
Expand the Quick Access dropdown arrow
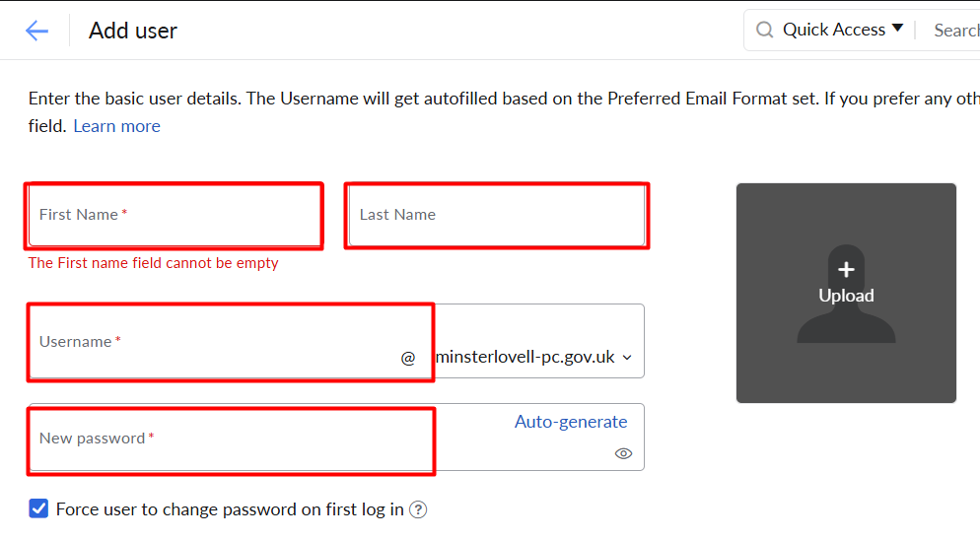[x=897, y=29]
